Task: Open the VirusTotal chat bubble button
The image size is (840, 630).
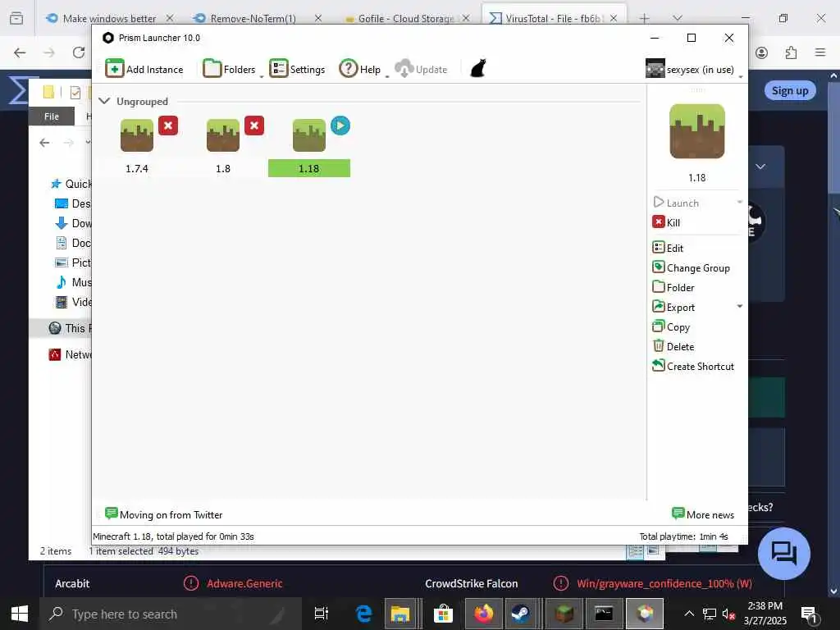Action: [x=783, y=554]
